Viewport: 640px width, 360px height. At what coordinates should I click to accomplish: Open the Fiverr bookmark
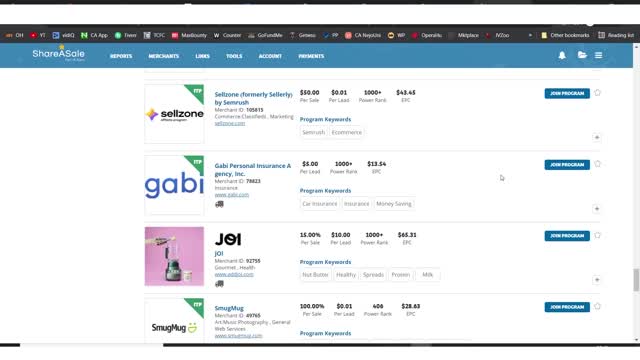(x=126, y=36)
